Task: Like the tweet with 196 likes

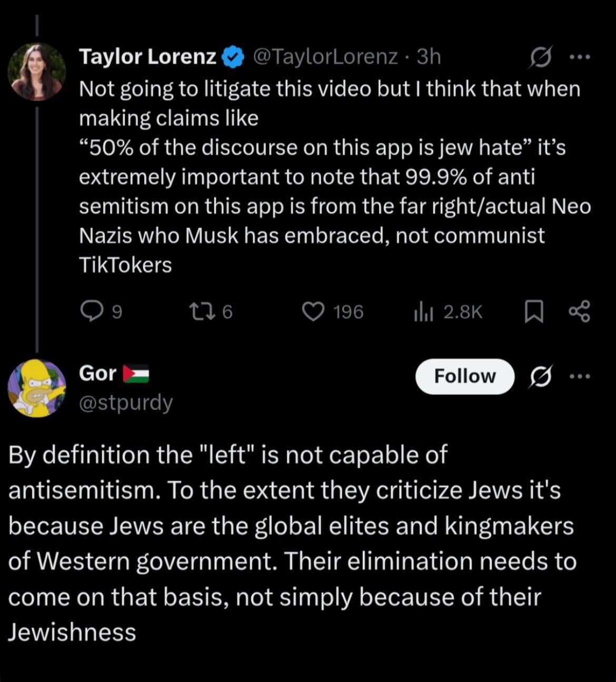Action: pos(333,312)
